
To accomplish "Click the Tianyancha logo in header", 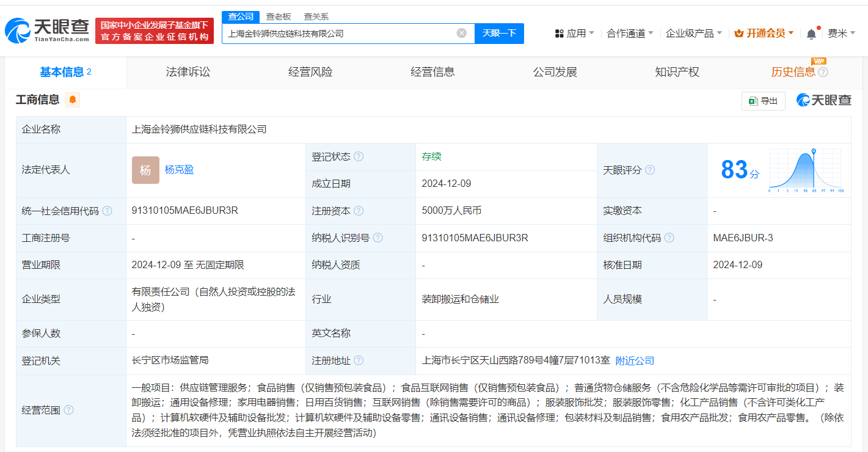I will 48,30.
